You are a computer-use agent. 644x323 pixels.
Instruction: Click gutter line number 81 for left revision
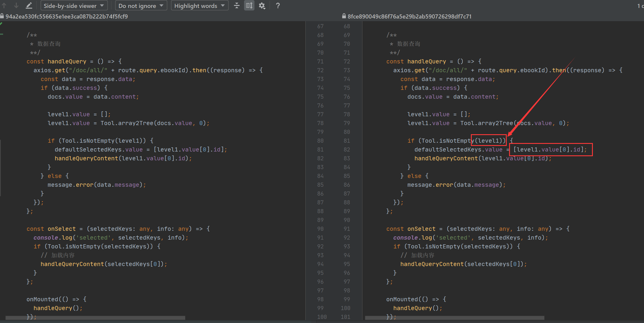coord(320,149)
